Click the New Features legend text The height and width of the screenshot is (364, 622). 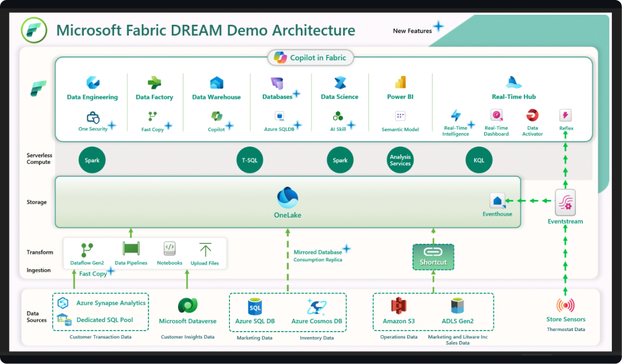tap(412, 31)
